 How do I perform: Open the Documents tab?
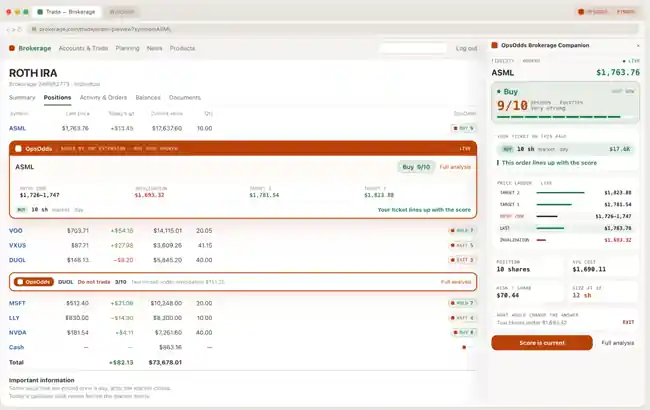(185, 97)
